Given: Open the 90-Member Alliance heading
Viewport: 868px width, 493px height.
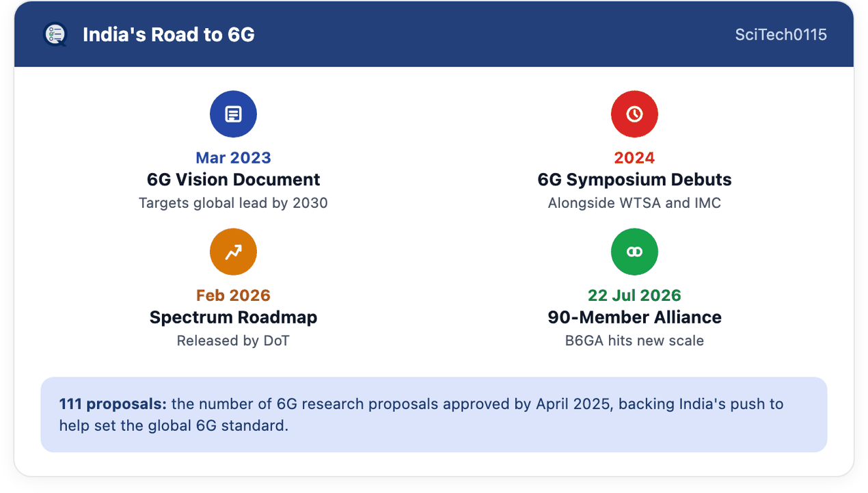Looking at the screenshot, I should [x=634, y=317].
